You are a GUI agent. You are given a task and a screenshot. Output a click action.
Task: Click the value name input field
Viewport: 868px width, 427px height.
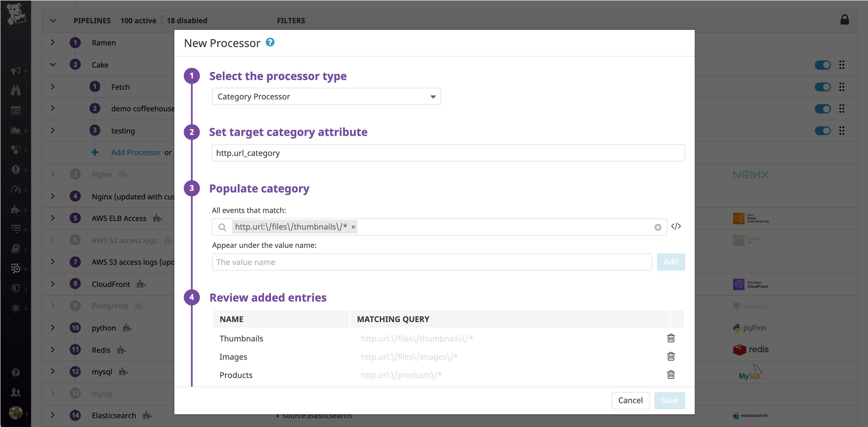tap(432, 262)
